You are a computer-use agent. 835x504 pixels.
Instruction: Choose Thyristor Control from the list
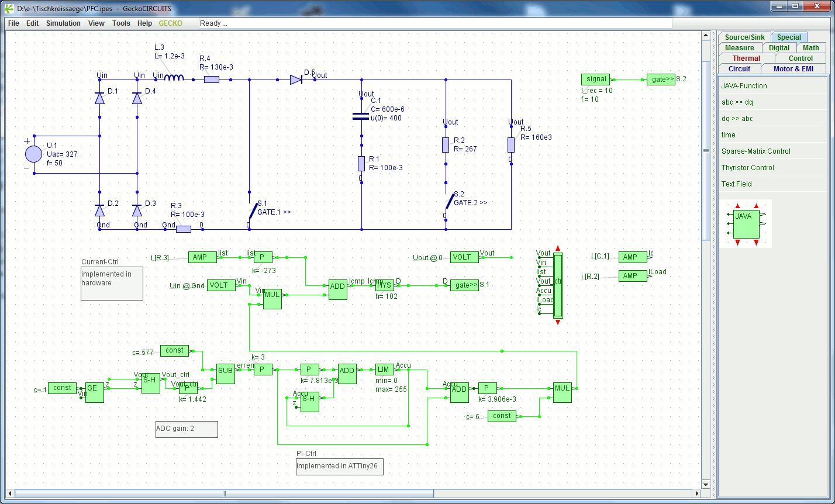point(747,168)
